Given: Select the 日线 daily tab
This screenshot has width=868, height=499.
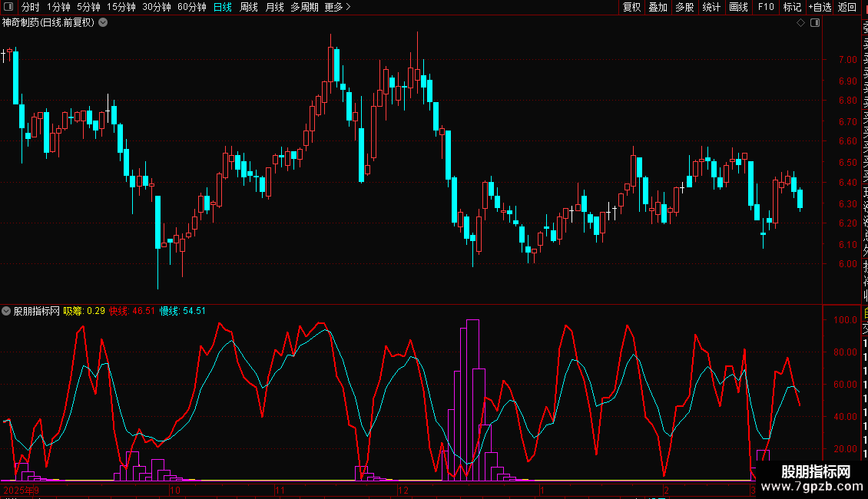Looking at the screenshot, I should pyautogui.click(x=223, y=7).
